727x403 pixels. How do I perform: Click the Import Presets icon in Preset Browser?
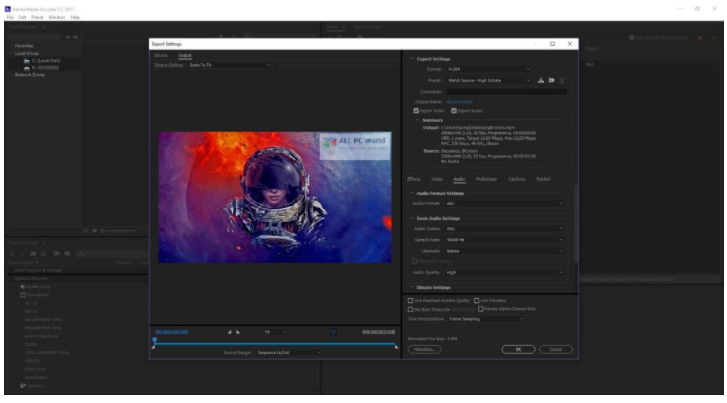(x=56, y=254)
